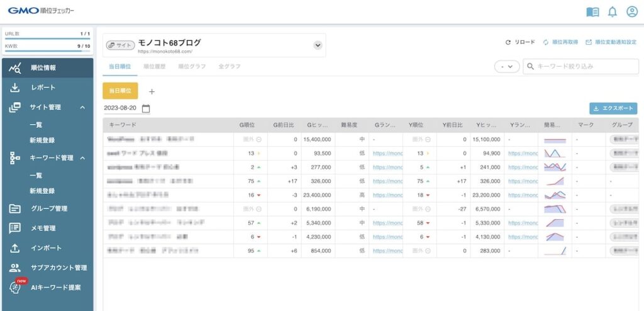Screen dimensions: 644x311
Task: Expand the モノコト68ブログ site selector dropdown
Action: (318, 45)
